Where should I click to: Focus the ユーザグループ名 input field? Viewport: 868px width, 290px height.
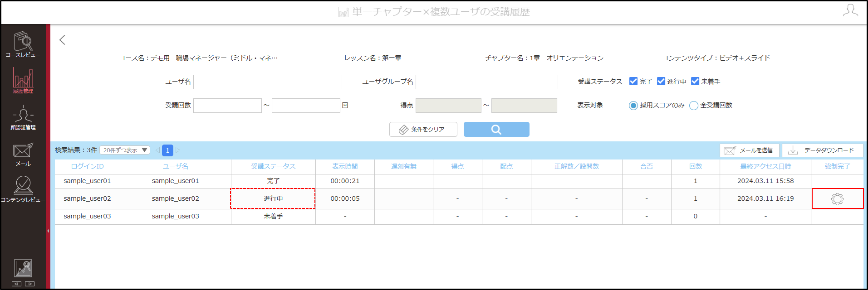click(x=486, y=82)
